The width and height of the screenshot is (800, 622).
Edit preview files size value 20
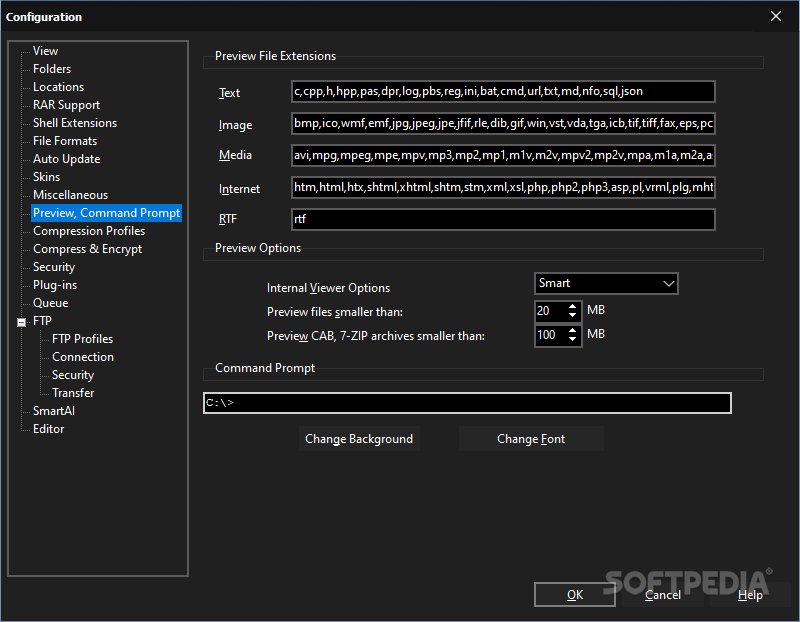point(550,311)
